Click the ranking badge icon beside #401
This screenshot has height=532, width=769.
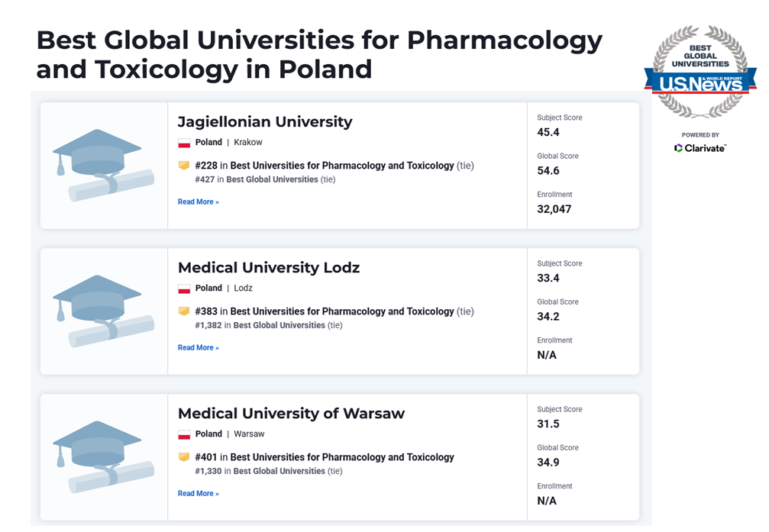tap(184, 457)
